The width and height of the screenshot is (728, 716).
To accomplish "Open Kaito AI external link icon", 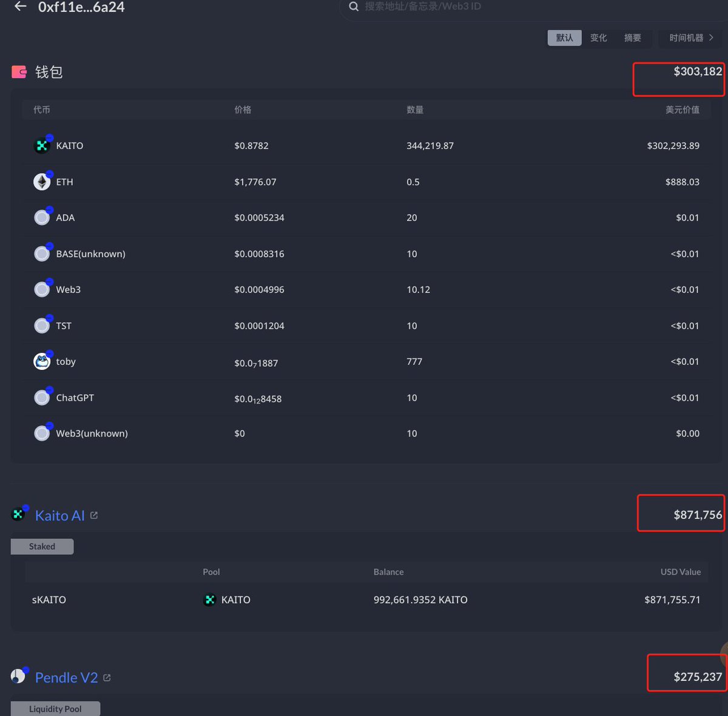I will pos(94,515).
